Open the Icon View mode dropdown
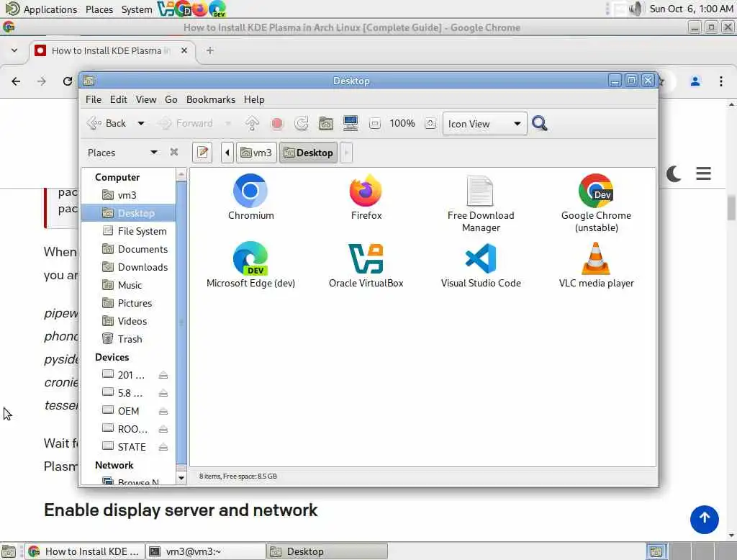 [484, 124]
